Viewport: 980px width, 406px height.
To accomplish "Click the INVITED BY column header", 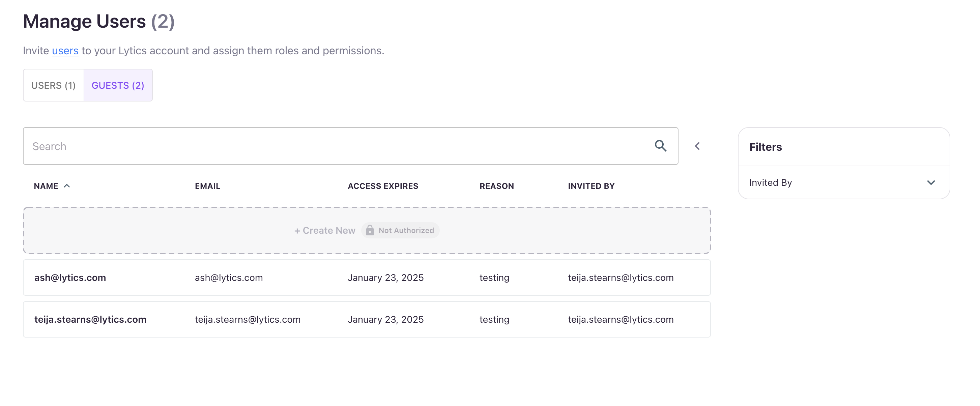I will point(591,186).
